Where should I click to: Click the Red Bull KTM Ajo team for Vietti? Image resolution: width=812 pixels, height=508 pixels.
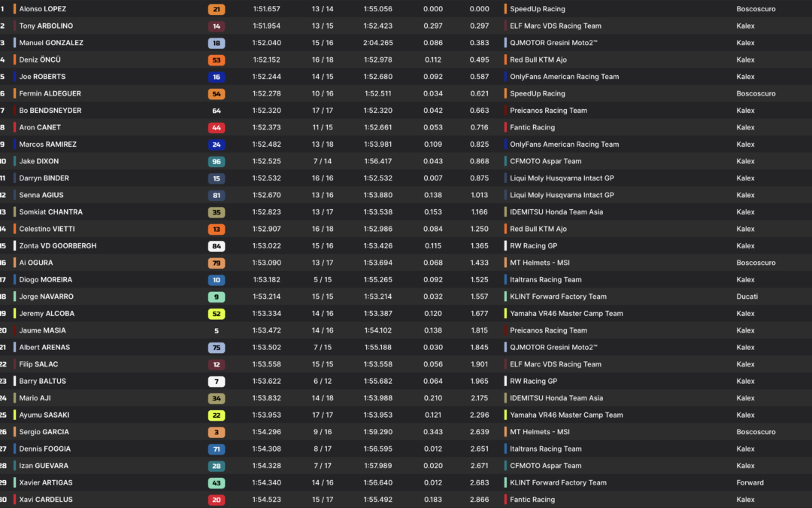[x=538, y=229]
